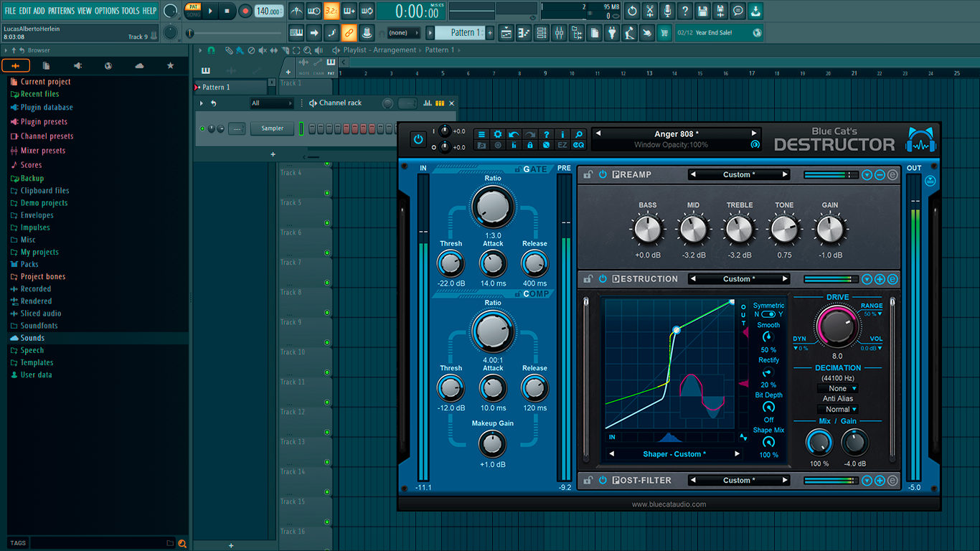Toggle the Preamp section power icon
Image resolution: width=980 pixels, height=551 pixels.
point(603,174)
